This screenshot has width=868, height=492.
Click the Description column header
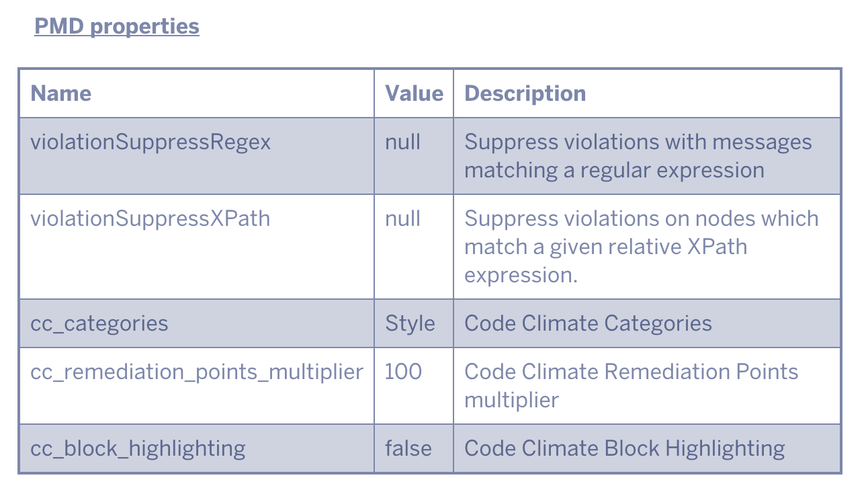[x=525, y=93]
